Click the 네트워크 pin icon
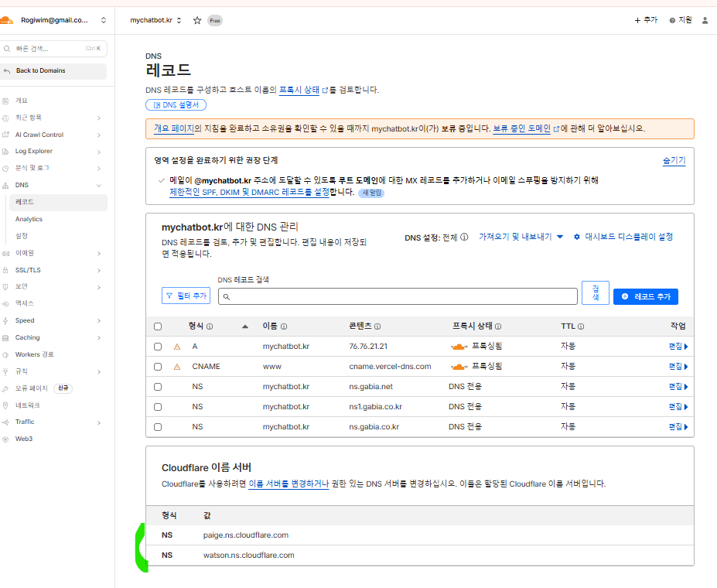The width and height of the screenshot is (717, 588). point(5,405)
